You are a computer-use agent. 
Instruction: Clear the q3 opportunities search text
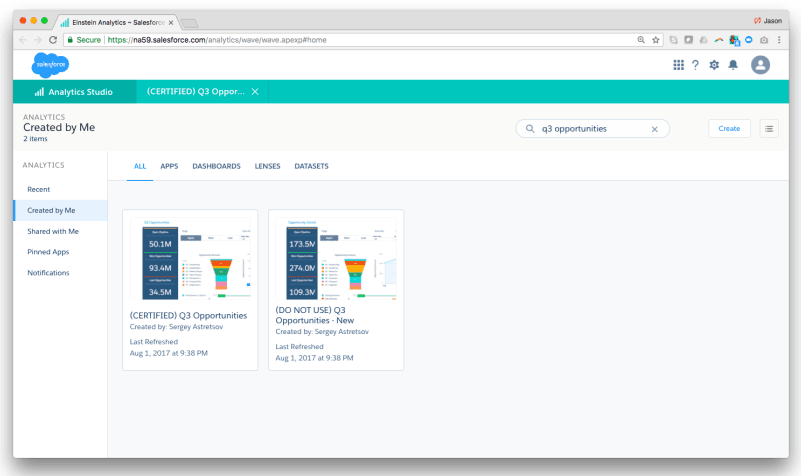coord(655,129)
